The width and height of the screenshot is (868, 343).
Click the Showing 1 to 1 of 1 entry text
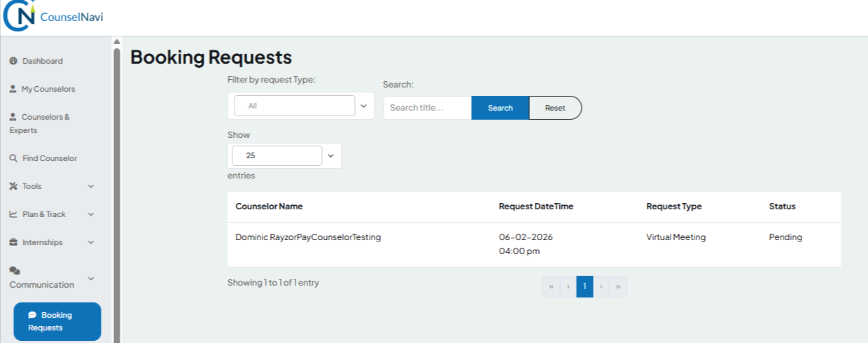coord(273,283)
